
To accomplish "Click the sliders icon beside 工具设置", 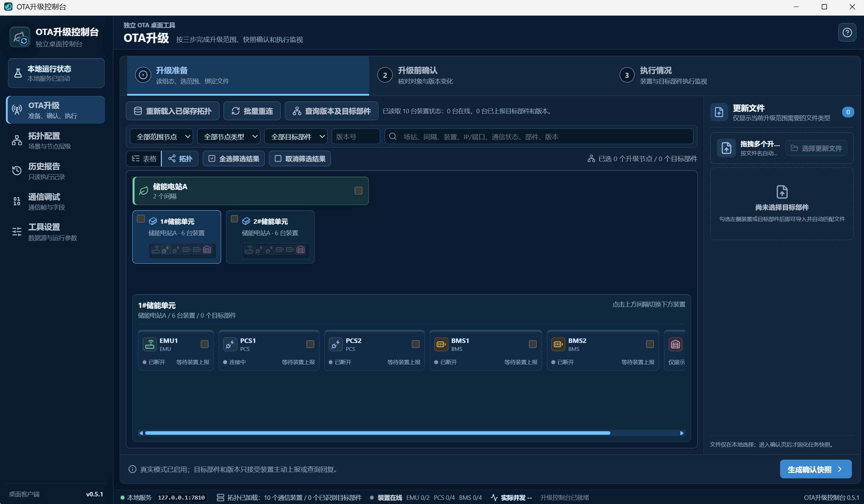I will pos(17,232).
